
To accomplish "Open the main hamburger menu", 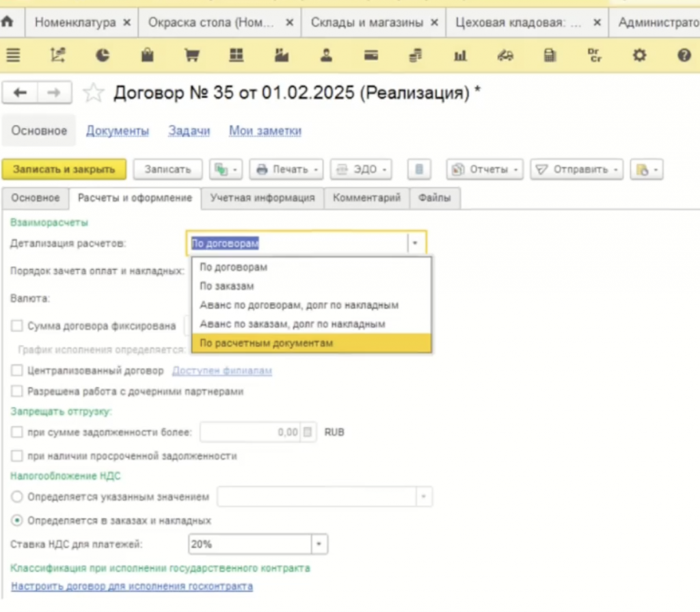I will (14, 55).
